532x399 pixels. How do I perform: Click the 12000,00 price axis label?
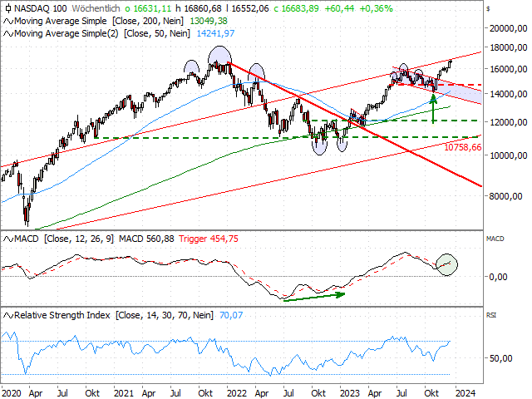click(508, 122)
